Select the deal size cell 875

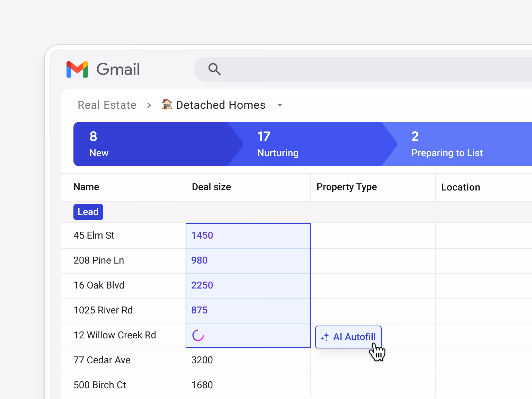[248, 311]
